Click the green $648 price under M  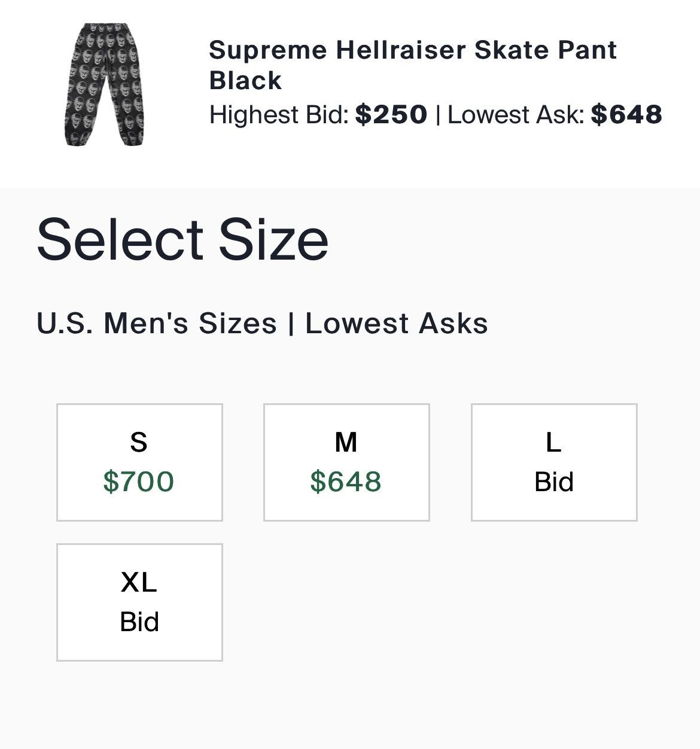(x=346, y=482)
